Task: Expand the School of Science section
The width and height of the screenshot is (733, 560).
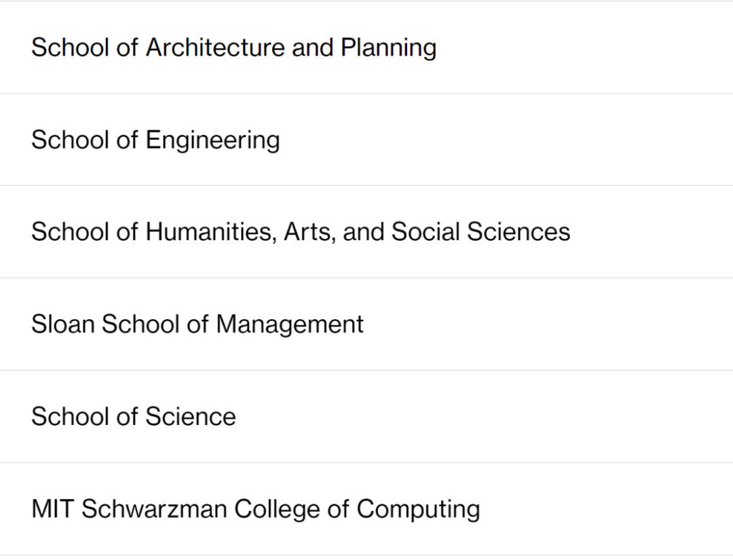Action: click(366, 417)
